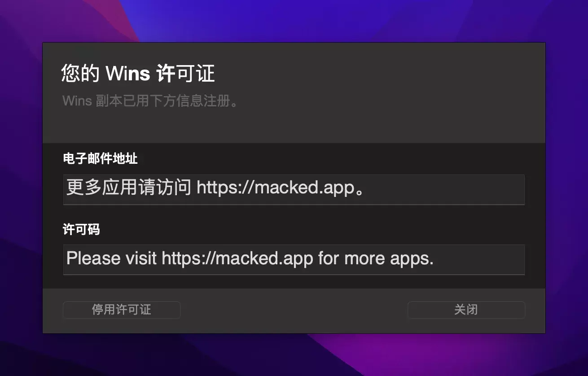Click the word Wins in the dialog title
The image size is (588, 376).
click(127, 74)
